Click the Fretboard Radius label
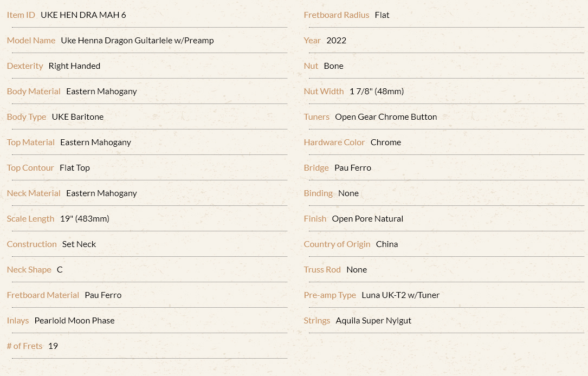588x376 pixels. click(x=337, y=15)
